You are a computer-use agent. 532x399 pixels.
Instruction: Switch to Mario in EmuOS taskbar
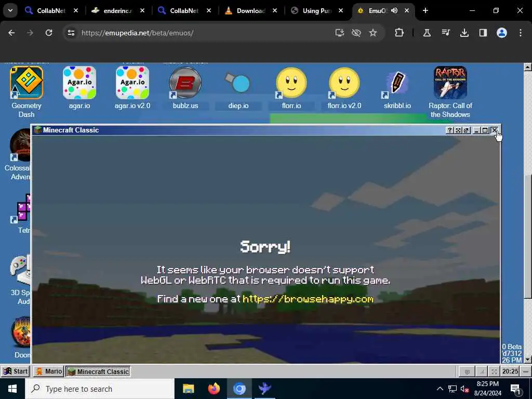pyautogui.click(x=48, y=371)
